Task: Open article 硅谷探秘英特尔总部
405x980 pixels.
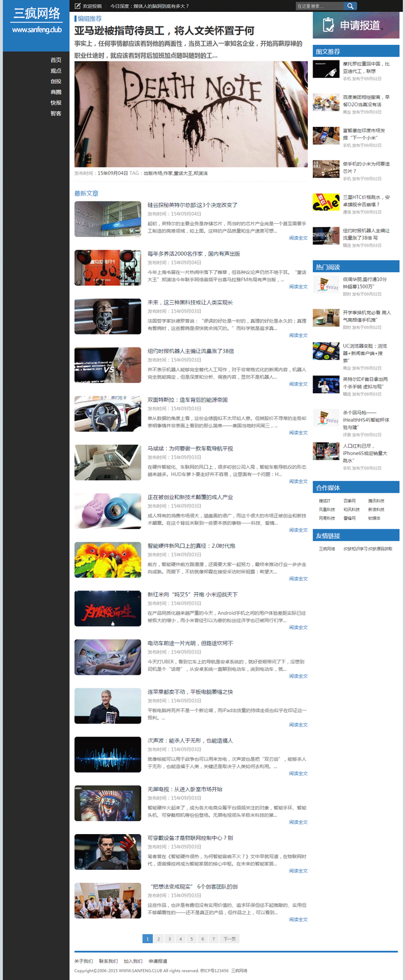Action: (x=192, y=205)
